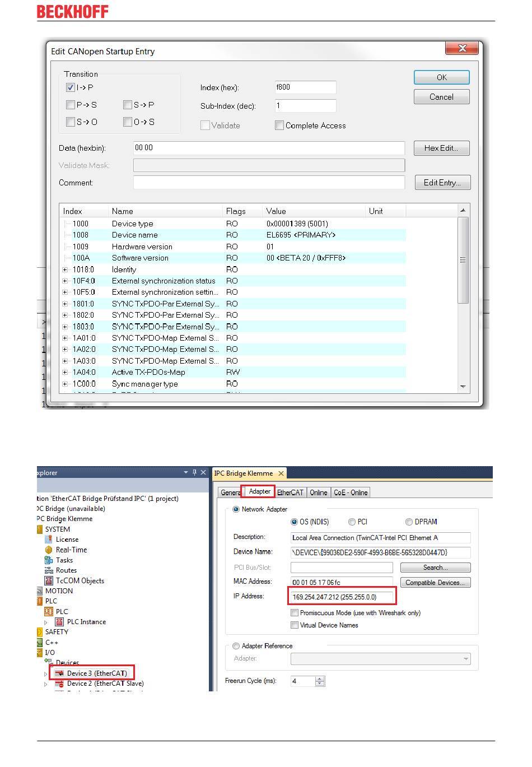Confirm the dialog with OK

(x=442, y=77)
